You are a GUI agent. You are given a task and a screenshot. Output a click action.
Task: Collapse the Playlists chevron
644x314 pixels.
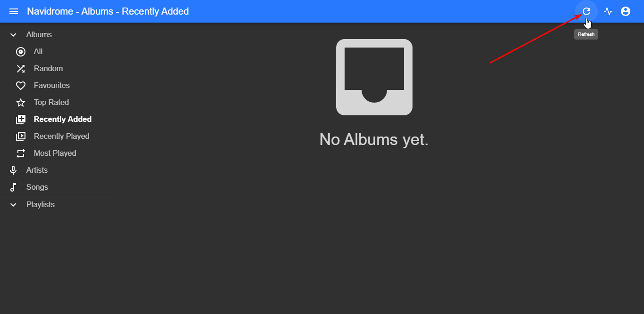pos(13,205)
